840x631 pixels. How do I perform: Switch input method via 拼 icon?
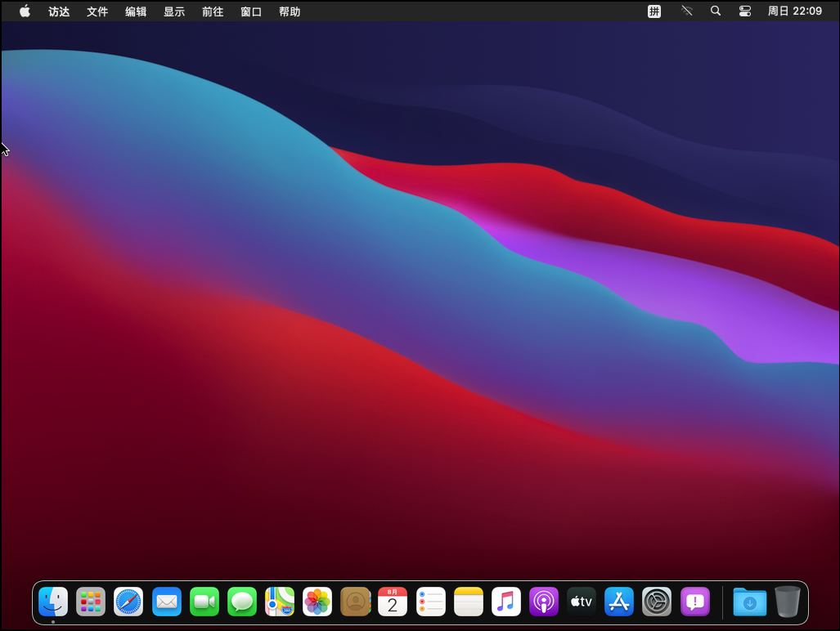(x=654, y=11)
